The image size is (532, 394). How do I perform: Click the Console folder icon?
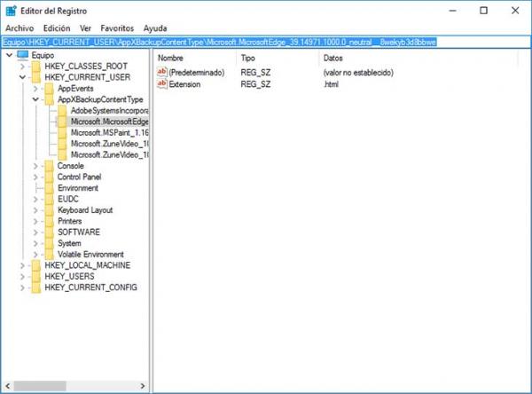point(49,166)
